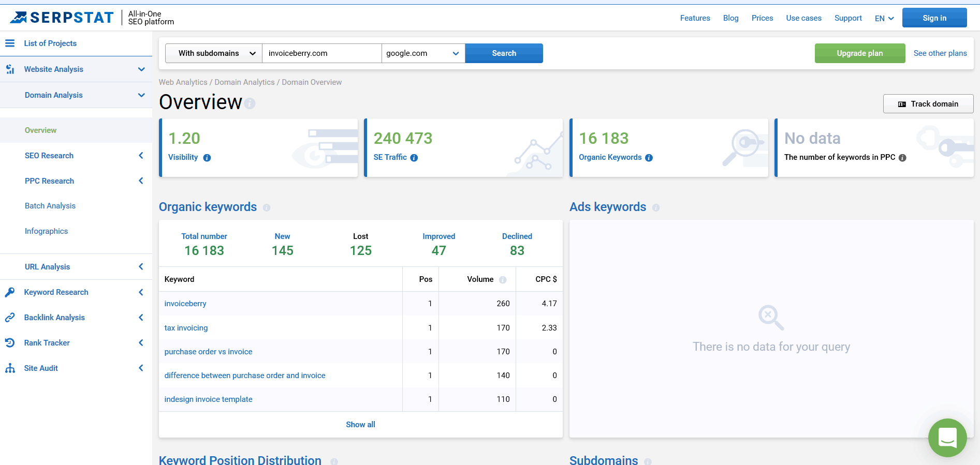Viewport: 980px width, 465px height.
Task: Focus the domain input field invoiceberry.com
Action: click(x=321, y=53)
